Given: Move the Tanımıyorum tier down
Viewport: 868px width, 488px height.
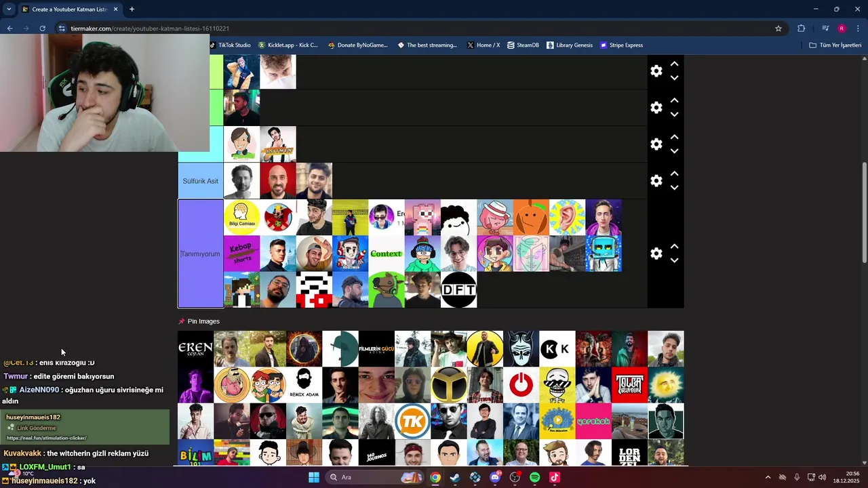Looking at the screenshot, I should pyautogui.click(x=674, y=260).
